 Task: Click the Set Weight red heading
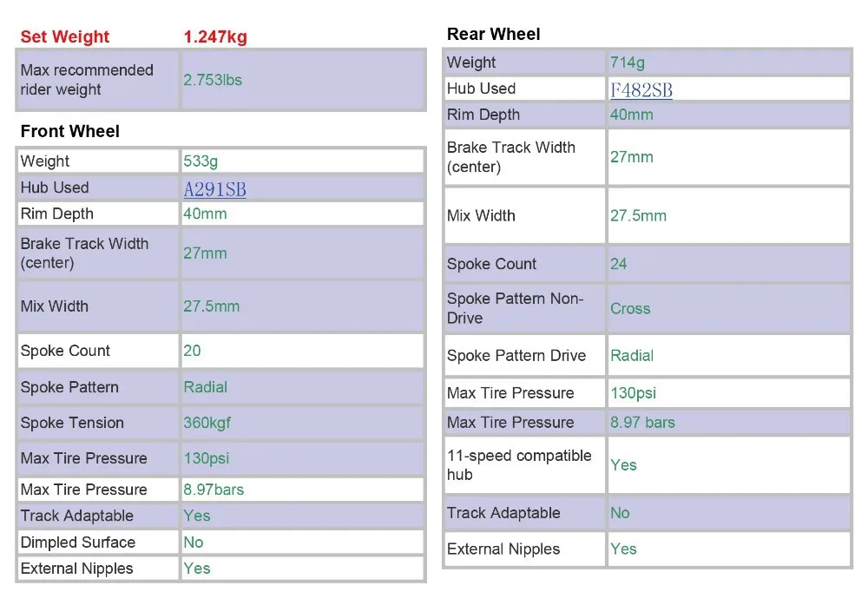click(x=65, y=36)
